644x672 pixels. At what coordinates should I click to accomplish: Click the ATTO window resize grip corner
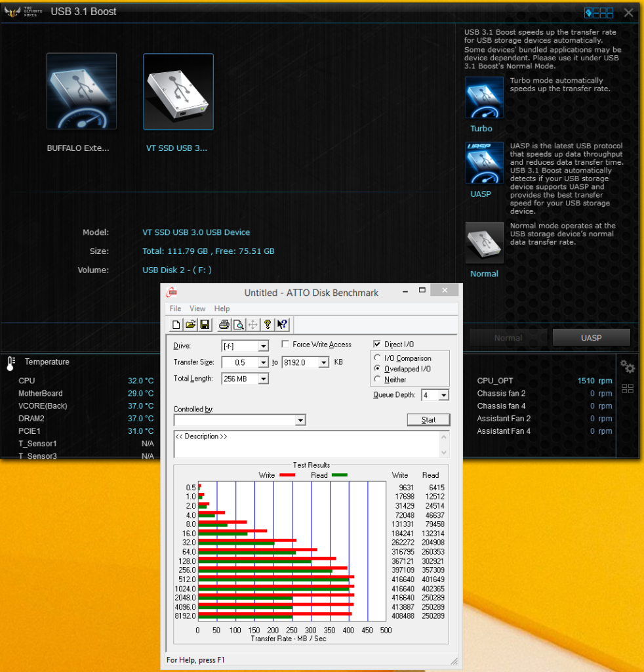coord(454,661)
